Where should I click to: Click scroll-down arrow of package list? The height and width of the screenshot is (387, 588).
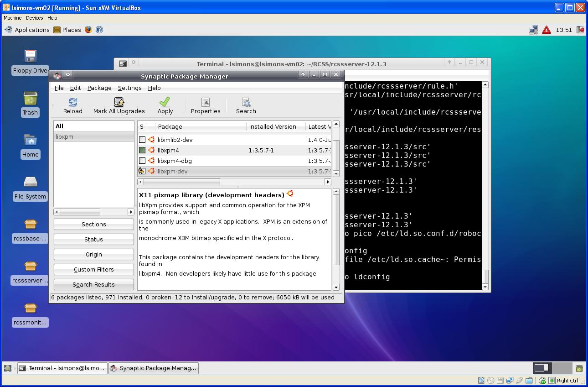pos(336,173)
